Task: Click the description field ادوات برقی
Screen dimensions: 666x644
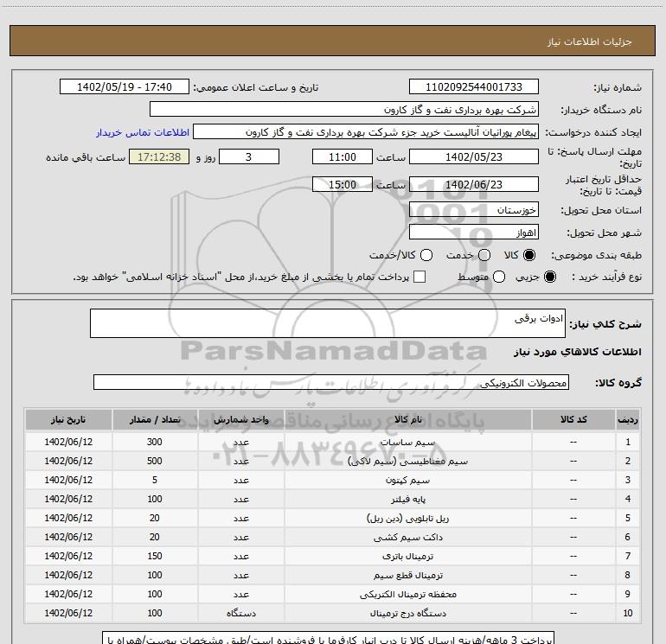Action: tap(328, 323)
